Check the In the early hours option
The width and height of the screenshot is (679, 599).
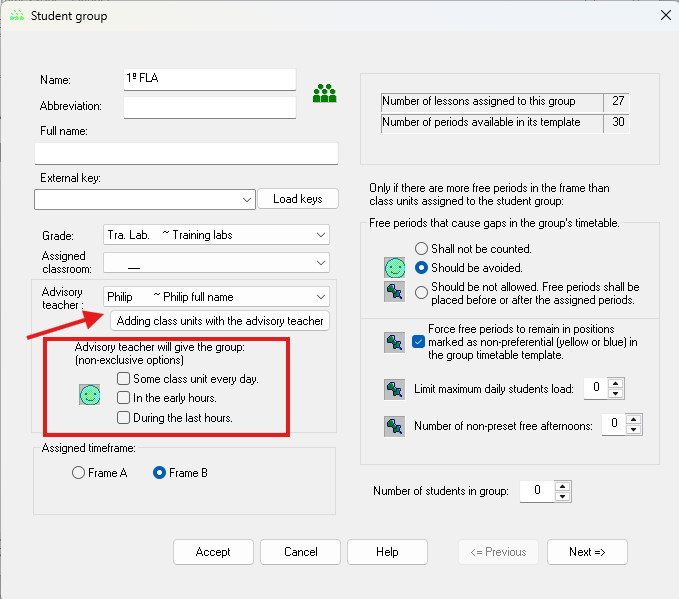click(x=123, y=398)
